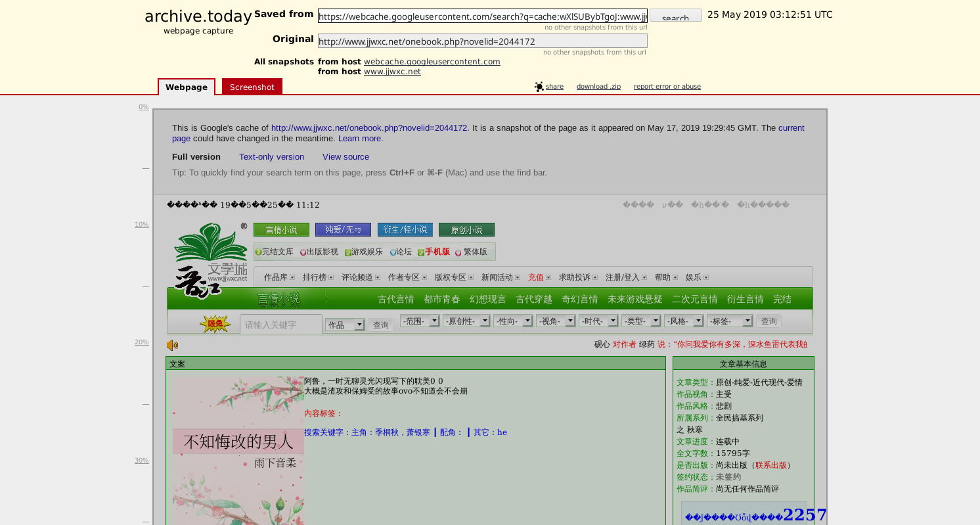
Task: Open 游戏娱乐 with the green check icon
Action: point(363,252)
